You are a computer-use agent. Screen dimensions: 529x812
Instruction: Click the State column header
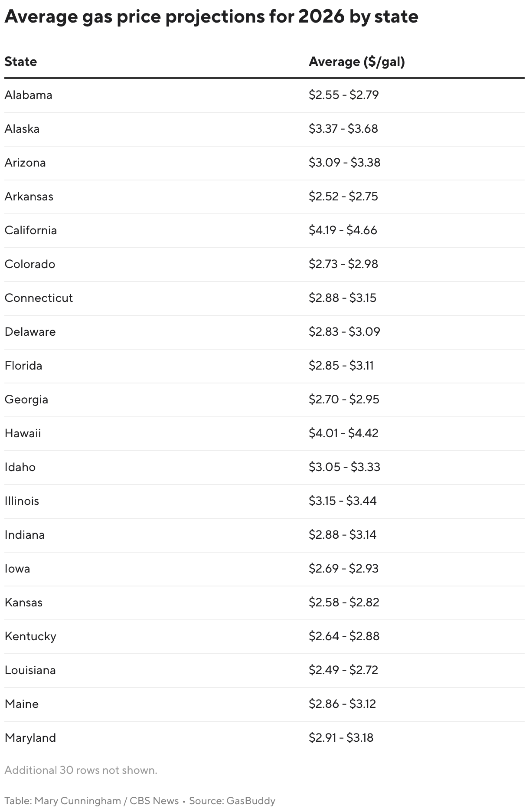(21, 62)
